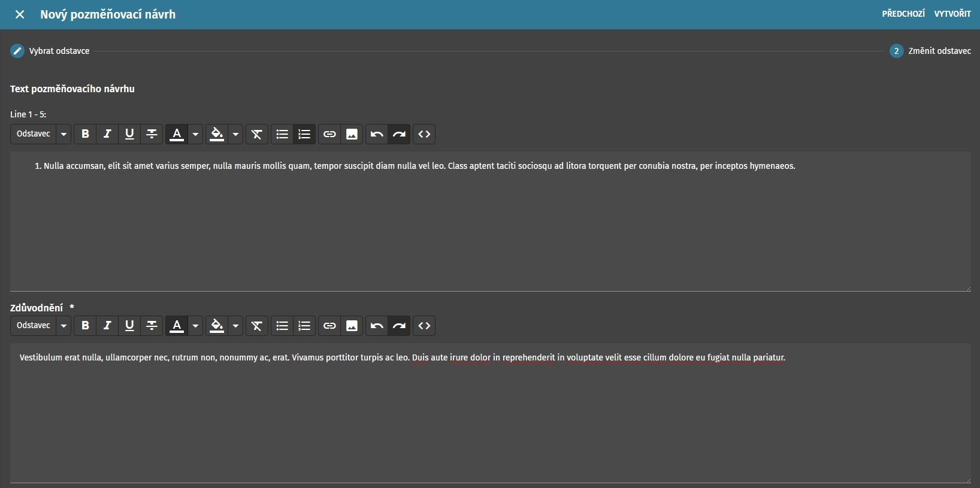Apply text color in amendment text toolbar

point(177,134)
